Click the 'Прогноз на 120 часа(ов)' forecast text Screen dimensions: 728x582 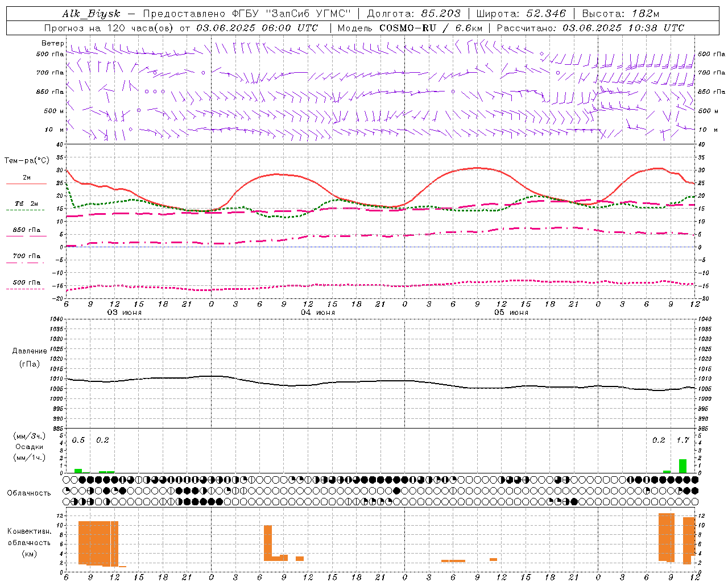[109, 28]
